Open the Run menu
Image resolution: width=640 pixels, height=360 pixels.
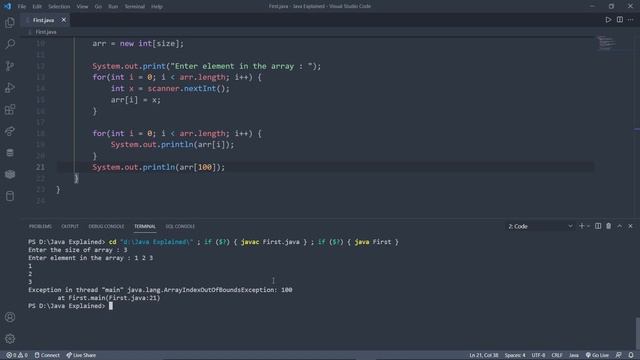pyautogui.click(x=113, y=7)
